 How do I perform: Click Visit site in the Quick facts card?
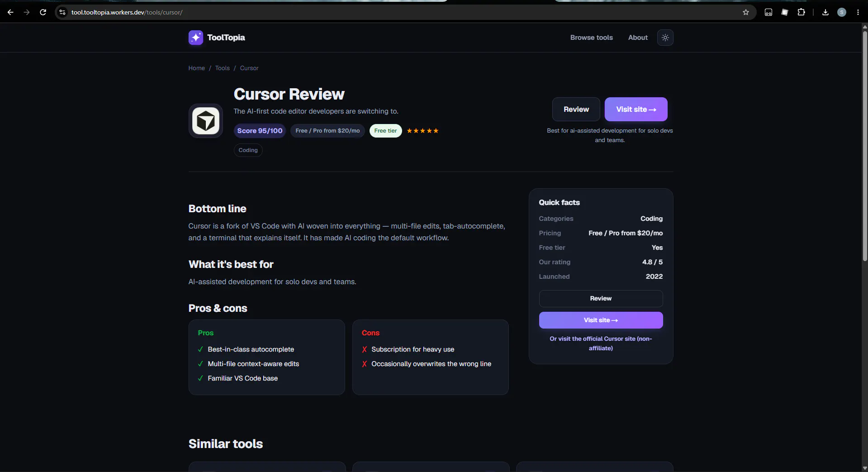point(601,320)
